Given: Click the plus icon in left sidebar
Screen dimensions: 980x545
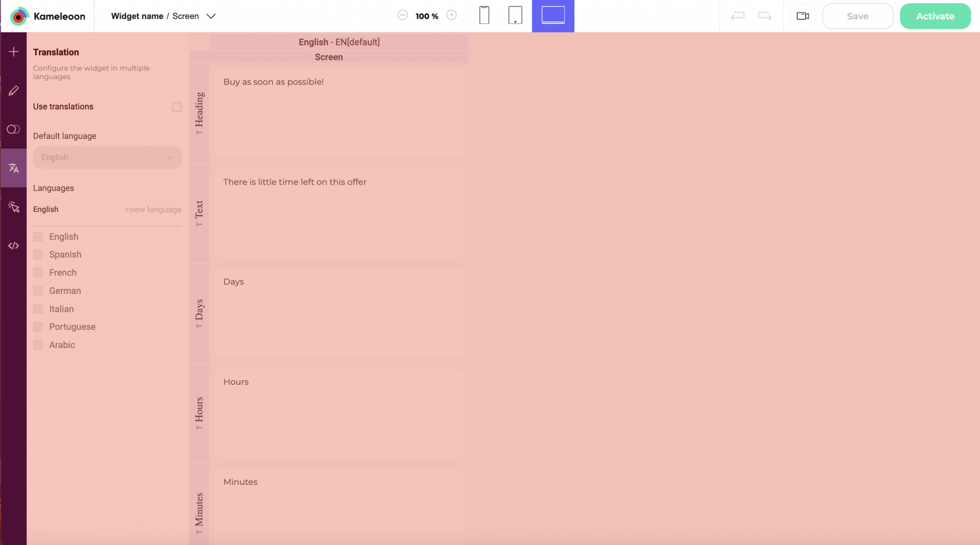Looking at the screenshot, I should tap(14, 52).
